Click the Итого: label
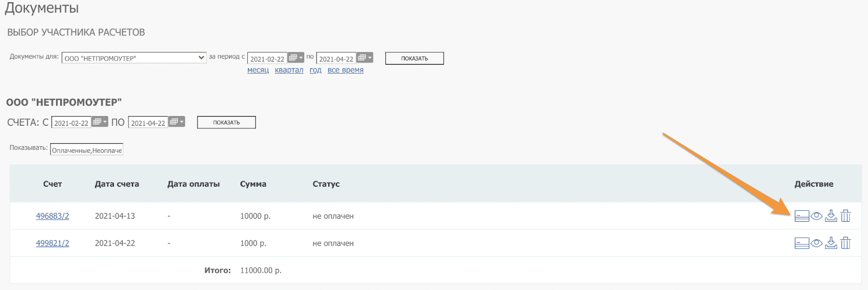Viewport: 868px width, 290px height. pos(218,270)
